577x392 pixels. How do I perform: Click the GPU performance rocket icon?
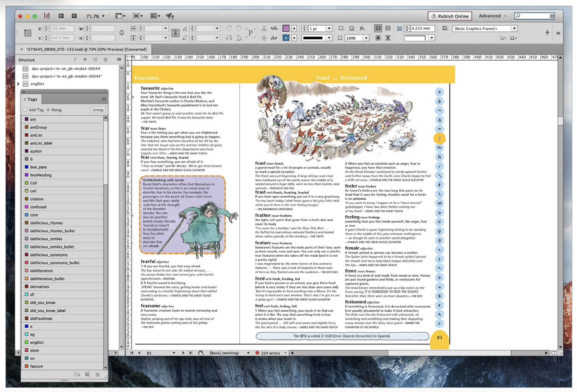pyautogui.click(x=170, y=16)
